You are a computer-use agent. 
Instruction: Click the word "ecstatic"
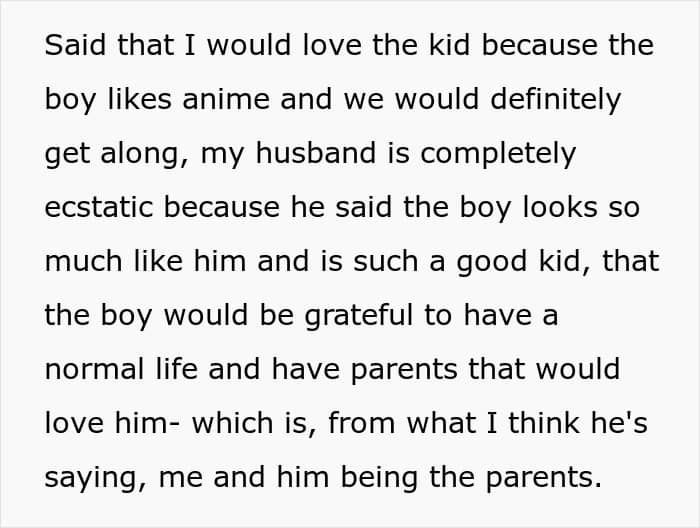100,207
